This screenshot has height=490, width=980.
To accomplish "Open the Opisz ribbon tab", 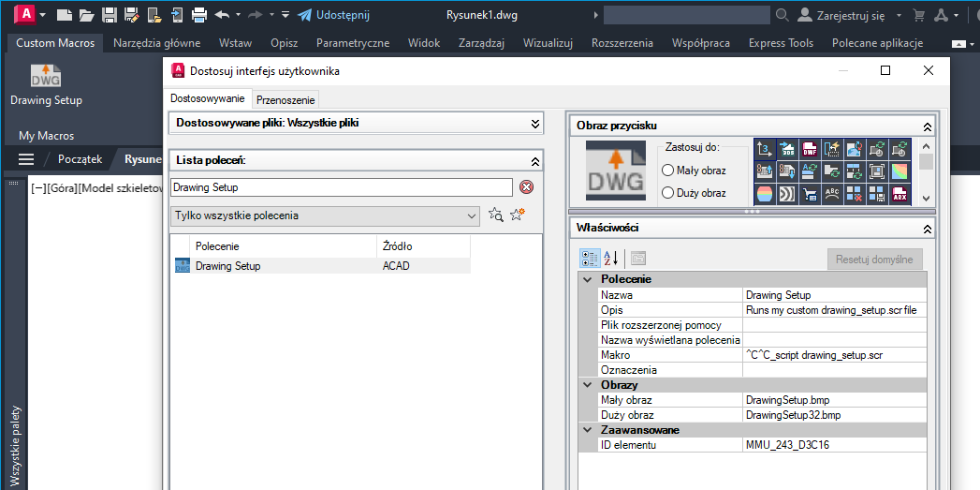I will coord(285,43).
